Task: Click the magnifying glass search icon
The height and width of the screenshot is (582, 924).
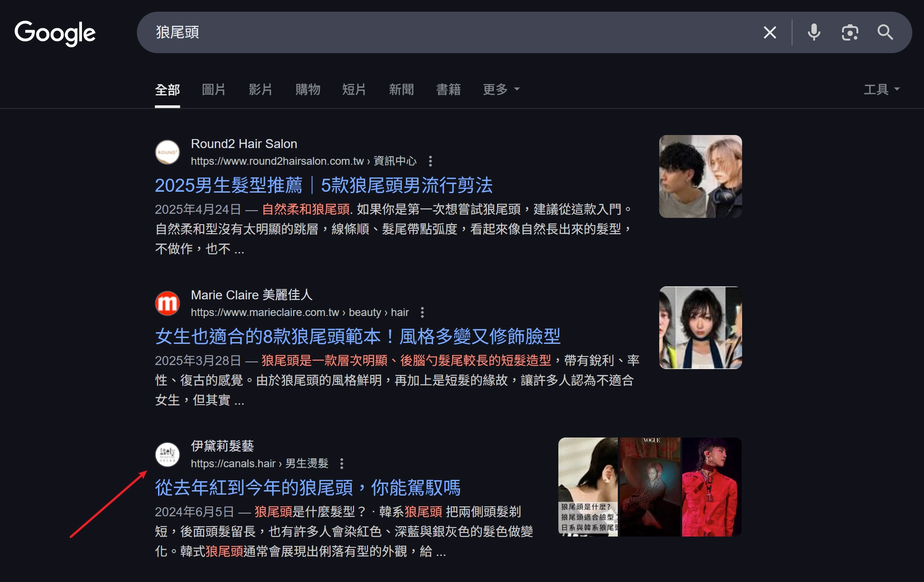Action: pos(885,32)
